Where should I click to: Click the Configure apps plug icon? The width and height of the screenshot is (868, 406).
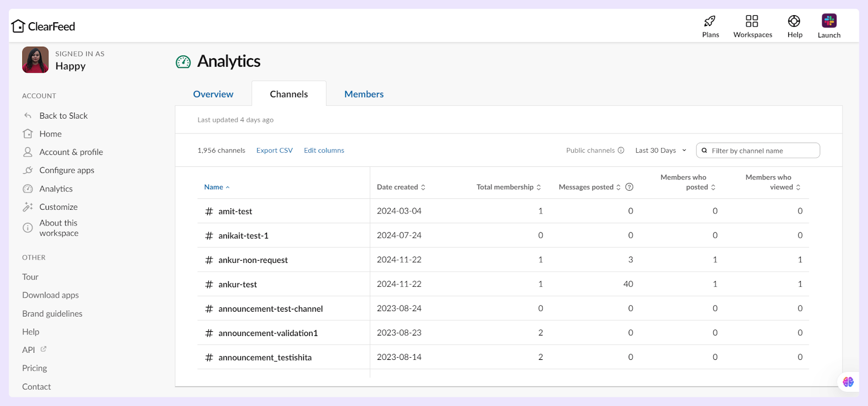click(28, 170)
